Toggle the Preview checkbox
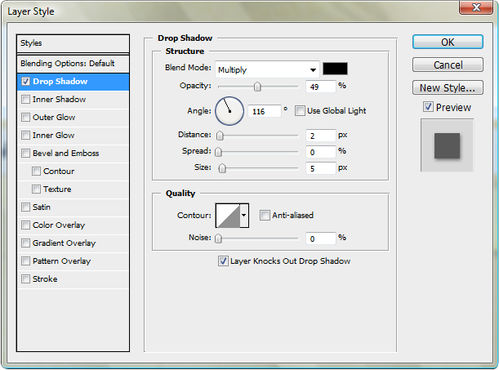 (x=428, y=107)
